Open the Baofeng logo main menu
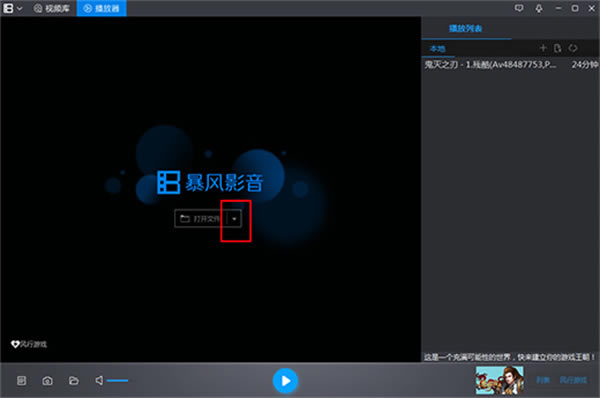The width and height of the screenshot is (600, 398). (x=13, y=8)
